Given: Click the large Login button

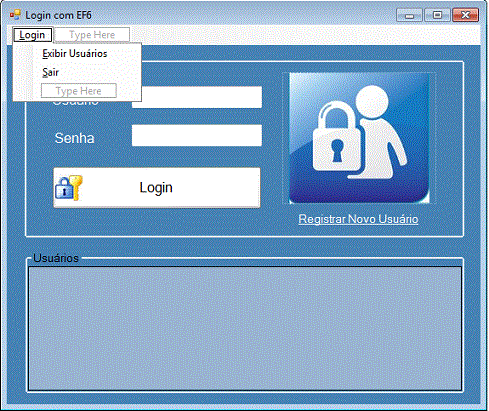Looking at the screenshot, I should coord(157,188).
